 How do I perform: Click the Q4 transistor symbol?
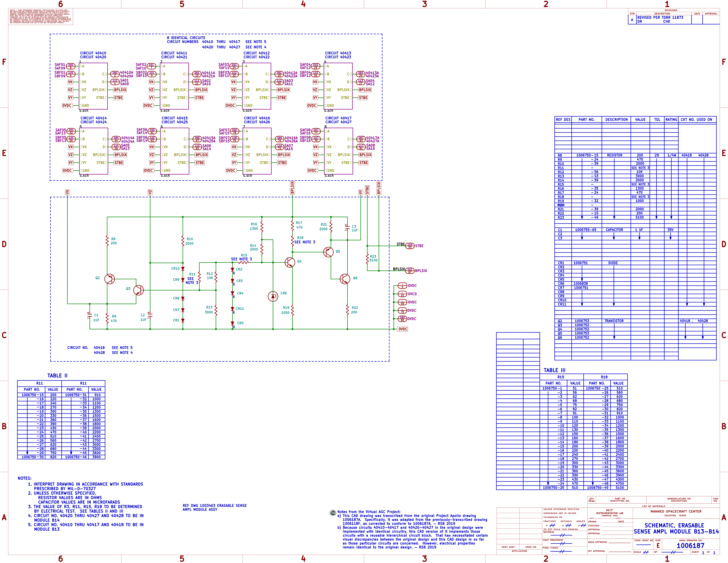290,263
